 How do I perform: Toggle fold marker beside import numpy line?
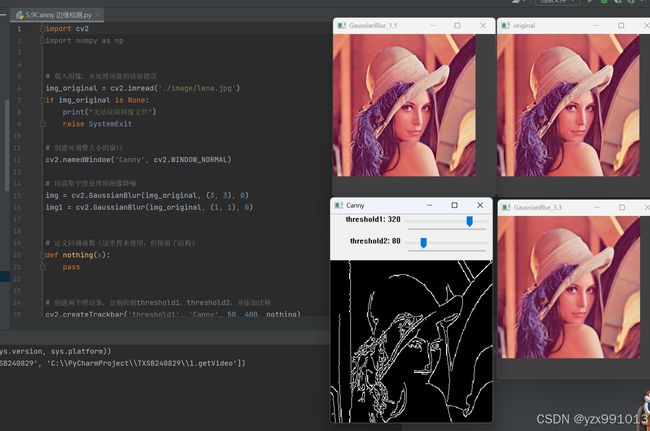tap(42, 41)
